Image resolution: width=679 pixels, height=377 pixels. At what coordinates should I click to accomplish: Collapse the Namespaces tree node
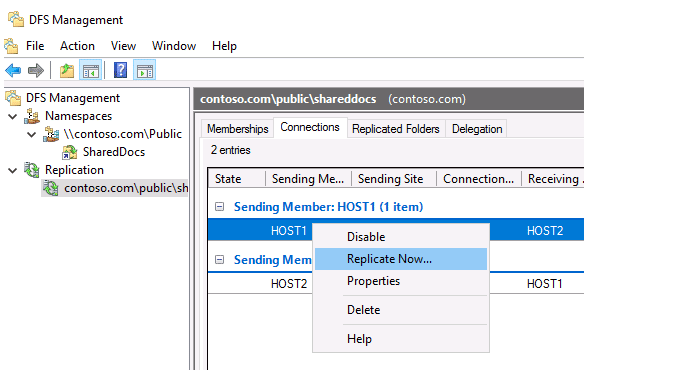tap(13, 116)
